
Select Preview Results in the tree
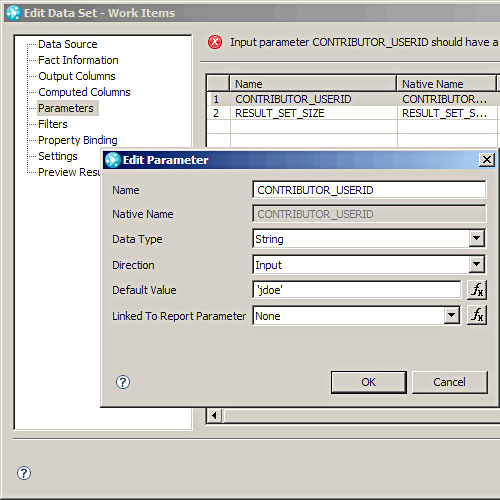[x=69, y=172]
